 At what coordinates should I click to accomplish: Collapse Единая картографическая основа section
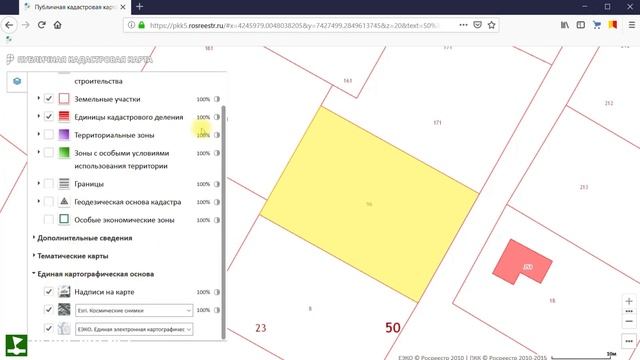93,274
